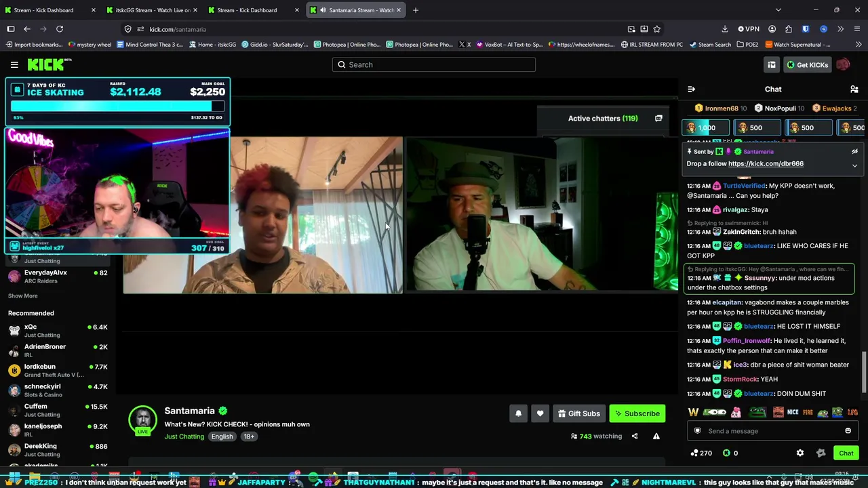Insert the FIRE emote

808,412
